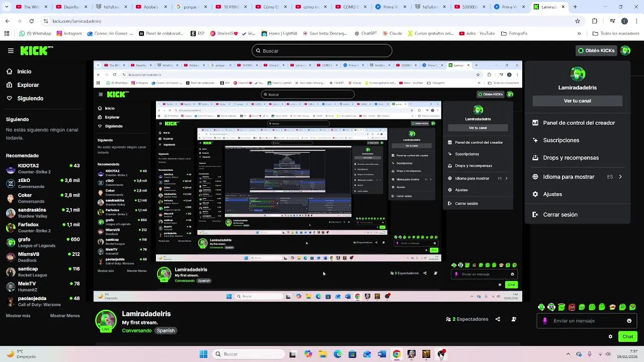Bookmark this page with the star icon
This screenshot has height=362, width=644.
[578, 21]
